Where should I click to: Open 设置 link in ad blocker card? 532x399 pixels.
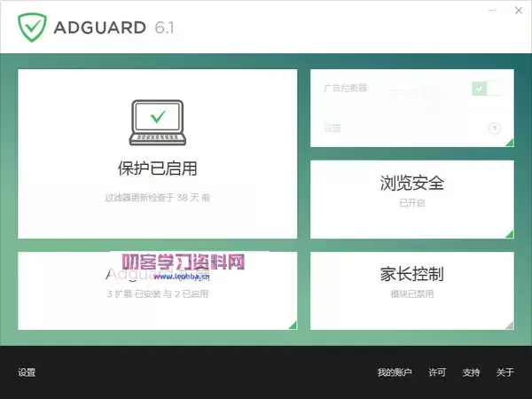coord(332,129)
